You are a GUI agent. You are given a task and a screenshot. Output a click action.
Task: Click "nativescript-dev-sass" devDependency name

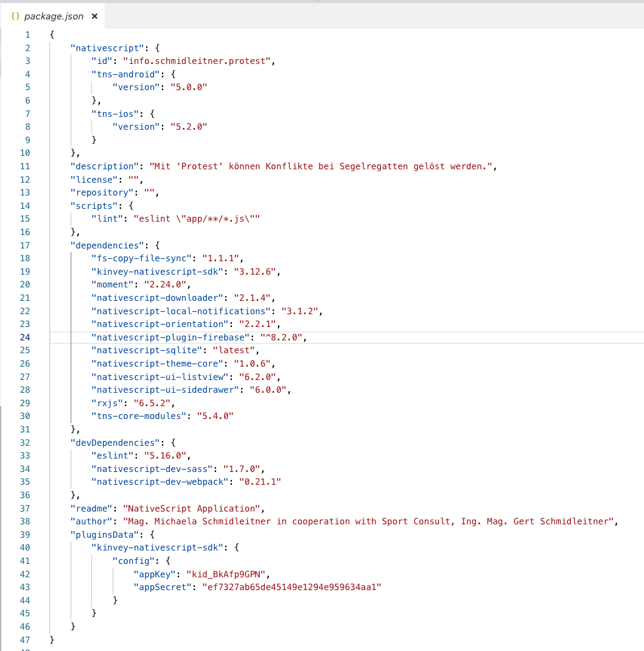coord(152,469)
